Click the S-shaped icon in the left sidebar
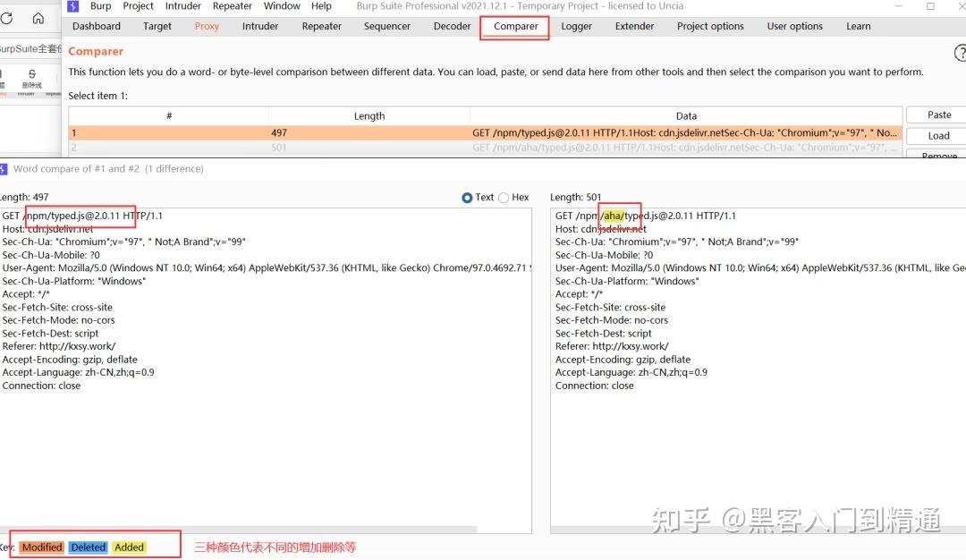The height and width of the screenshot is (560, 966). pyautogui.click(x=32, y=72)
